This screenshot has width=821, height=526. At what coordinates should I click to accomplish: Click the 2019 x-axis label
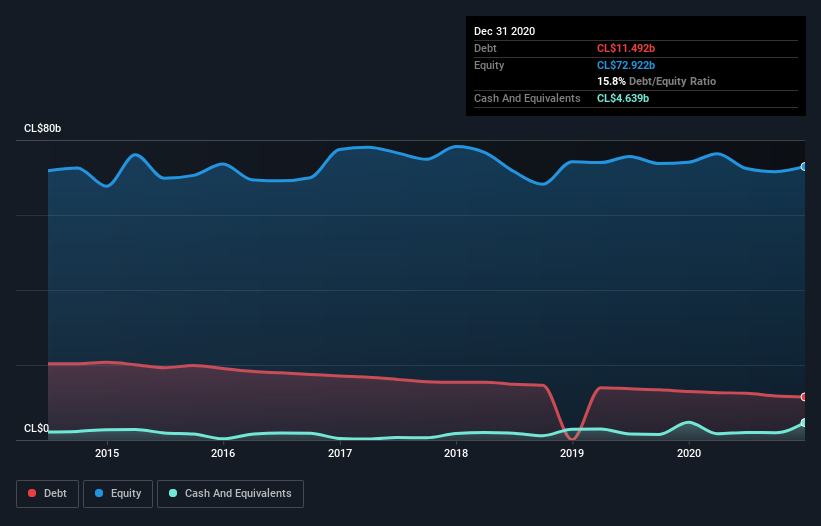click(572, 453)
